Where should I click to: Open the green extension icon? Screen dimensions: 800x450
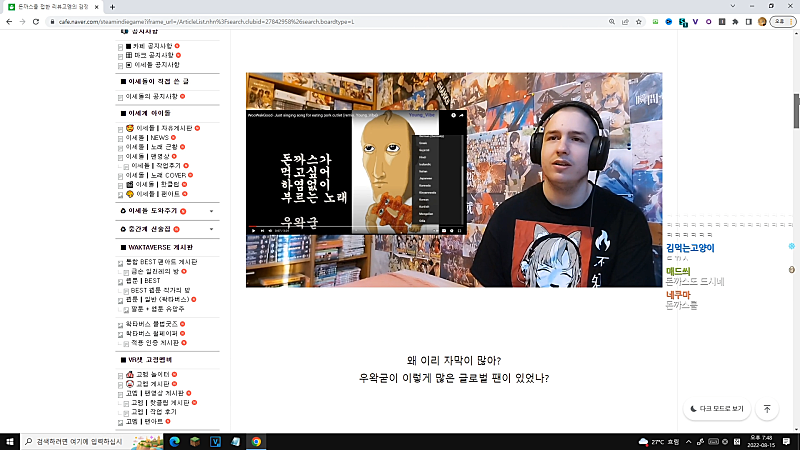(655, 22)
